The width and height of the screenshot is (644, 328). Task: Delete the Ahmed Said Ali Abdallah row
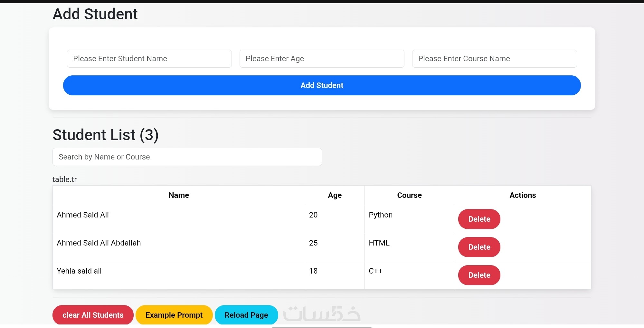click(x=479, y=247)
